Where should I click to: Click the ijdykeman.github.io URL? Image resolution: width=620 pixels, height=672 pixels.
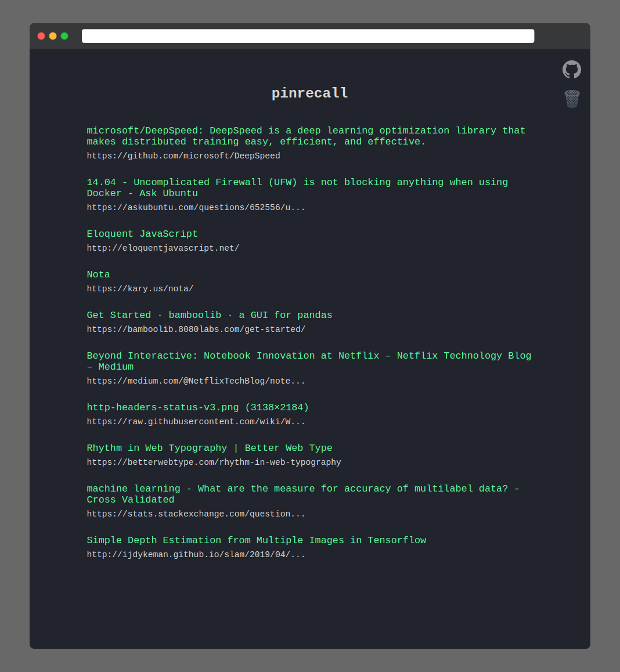coord(196,555)
